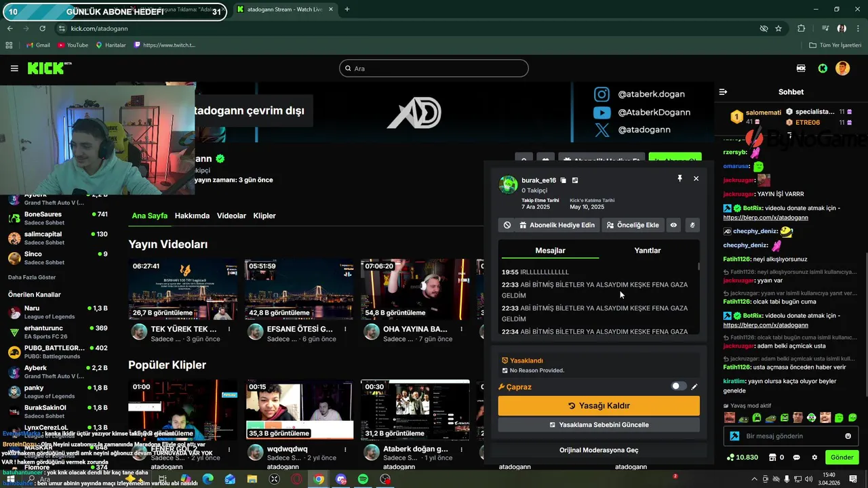The width and height of the screenshot is (868, 488).
Task: Open the chat bubble icon below message box
Action: click(x=797, y=457)
